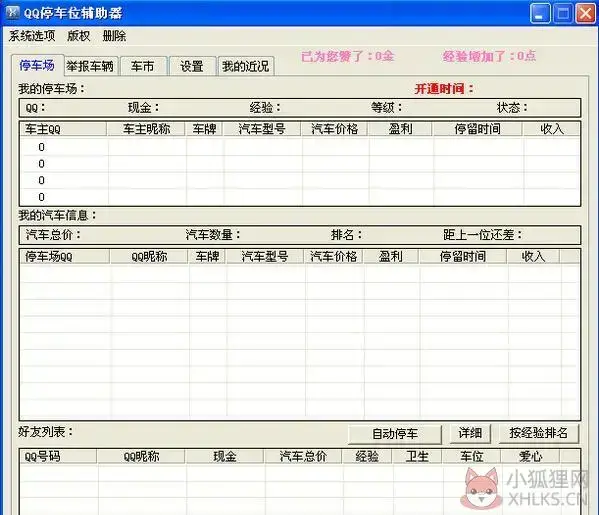Image resolution: width=599 pixels, height=515 pixels.
Task: Switch to the 举报车辆 tab
Action: tap(90, 66)
